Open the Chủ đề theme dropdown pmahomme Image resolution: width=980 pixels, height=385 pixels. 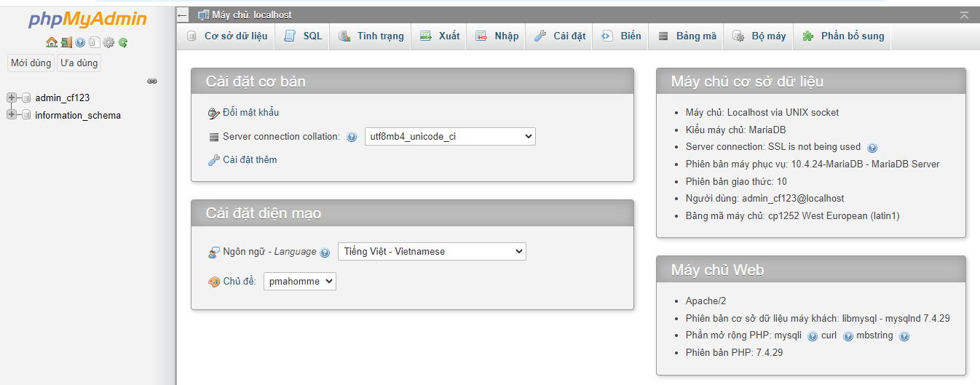click(300, 281)
